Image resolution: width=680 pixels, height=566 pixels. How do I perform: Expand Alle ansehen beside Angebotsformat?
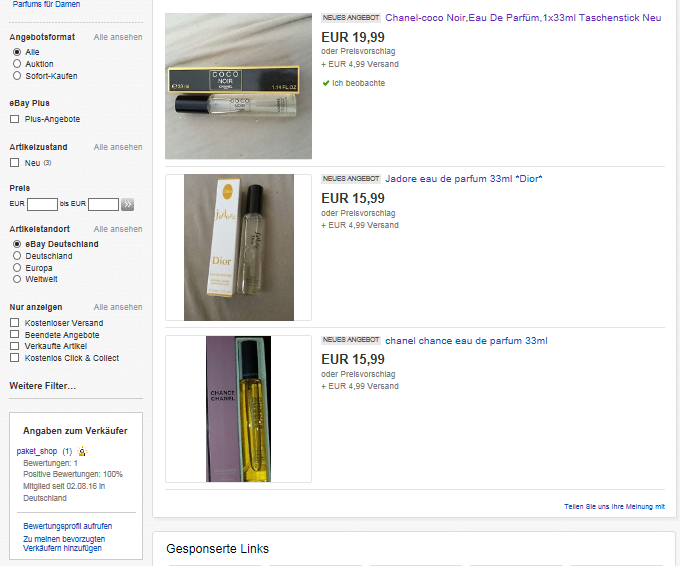tap(118, 37)
